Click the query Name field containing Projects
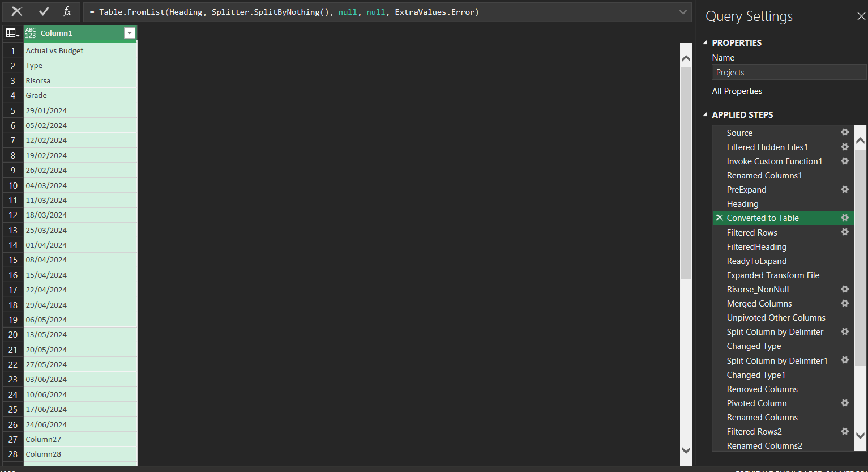 click(x=789, y=72)
